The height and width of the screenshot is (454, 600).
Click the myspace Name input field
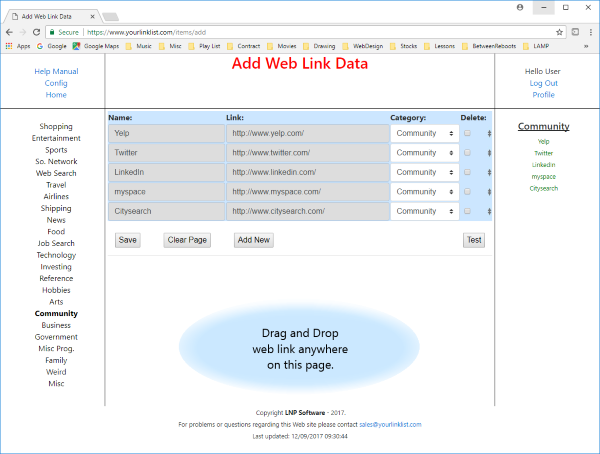point(166,192)
